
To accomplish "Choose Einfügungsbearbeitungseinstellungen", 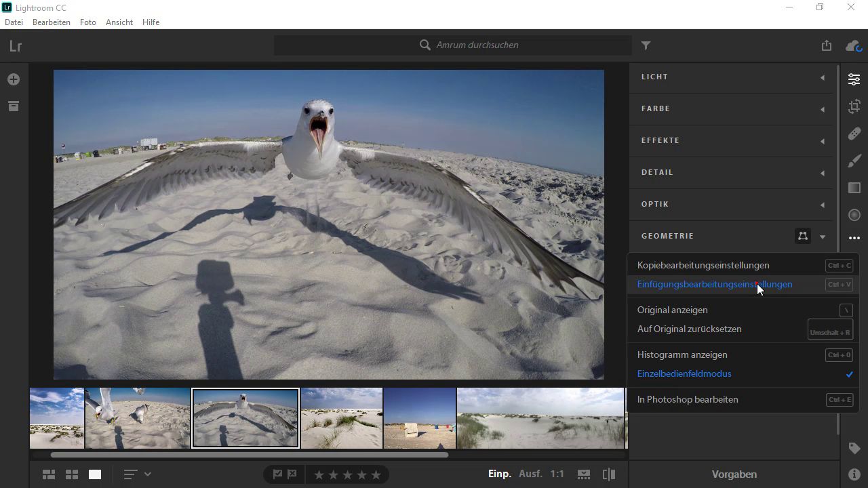I will 743,285.
